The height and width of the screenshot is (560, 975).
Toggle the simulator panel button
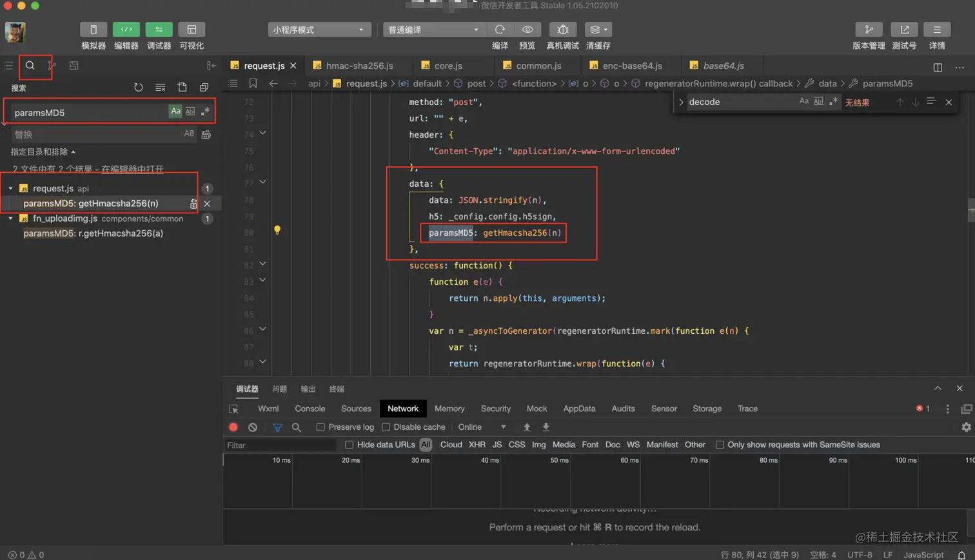click(x=94, y=30)
